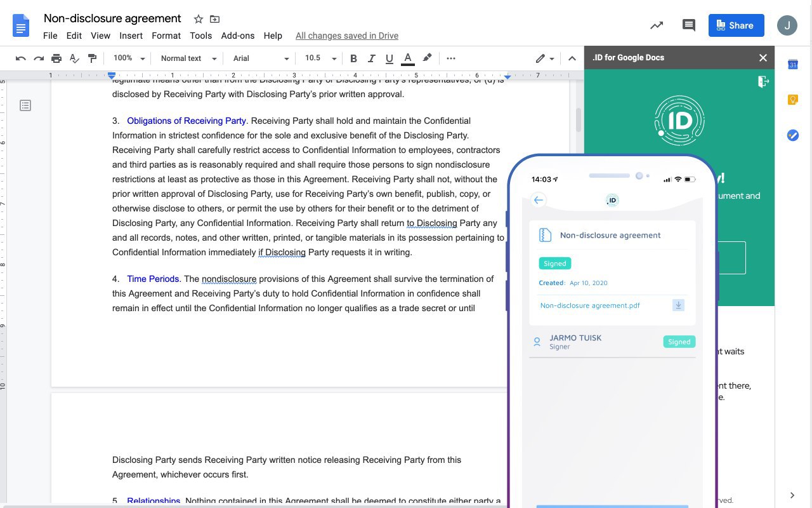812x508 pixels.
Task: Activate paint format tool
Action: tap(92, 58)
